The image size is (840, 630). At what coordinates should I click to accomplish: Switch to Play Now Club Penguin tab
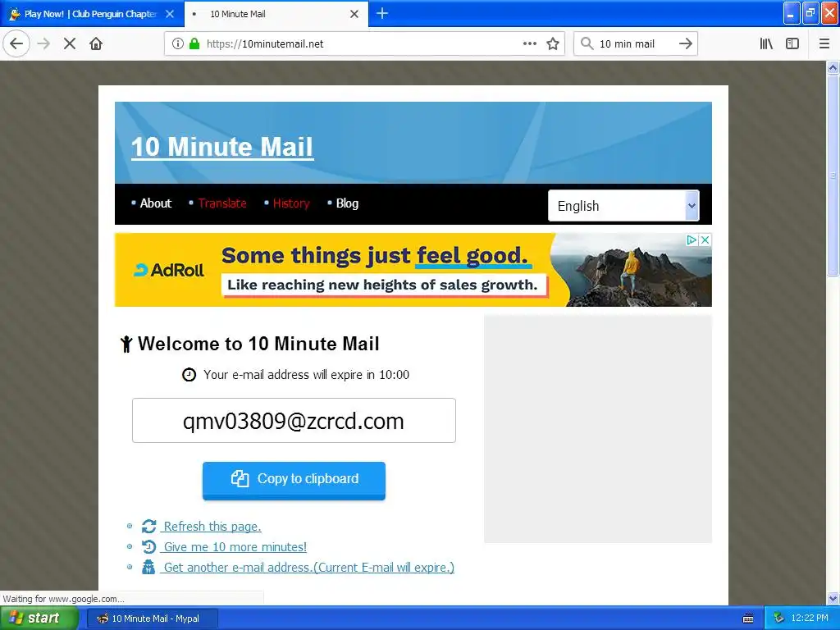(92, 14)
